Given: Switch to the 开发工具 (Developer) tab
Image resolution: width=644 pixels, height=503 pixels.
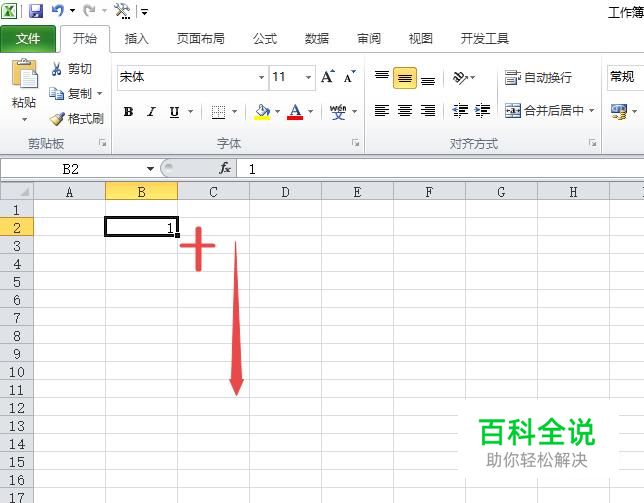Looking at the screenshot, I should [x=485, y=39].
